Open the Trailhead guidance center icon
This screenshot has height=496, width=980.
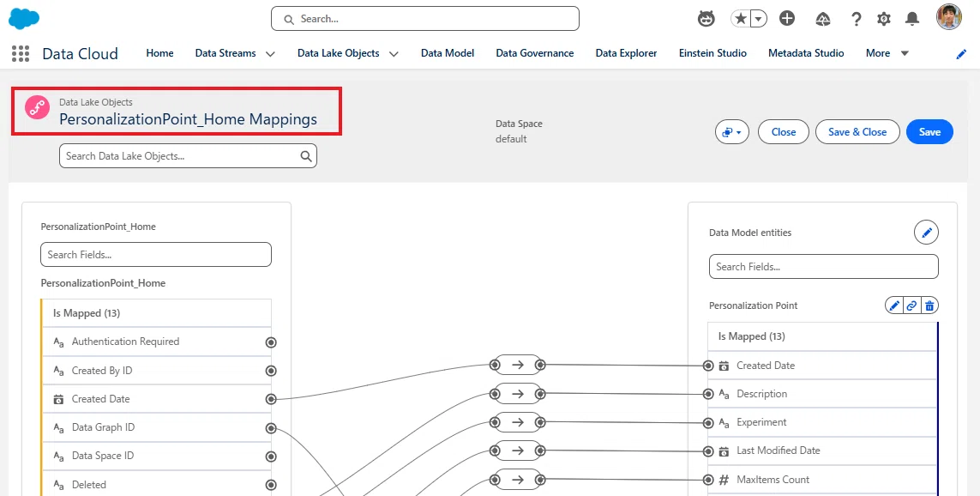pyautogui.click(x=823, y=20)
